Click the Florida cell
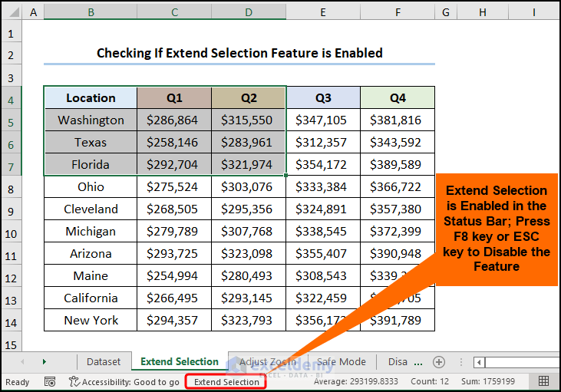 tap(91, 164)
